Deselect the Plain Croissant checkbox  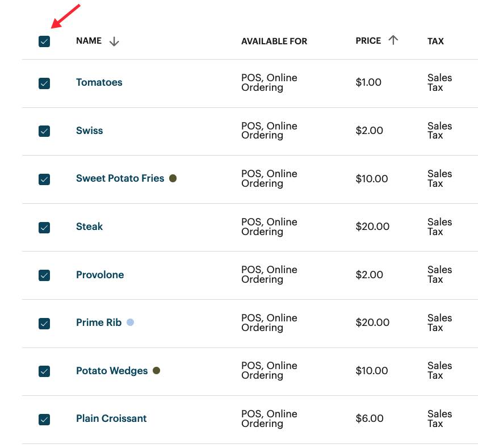44,420
